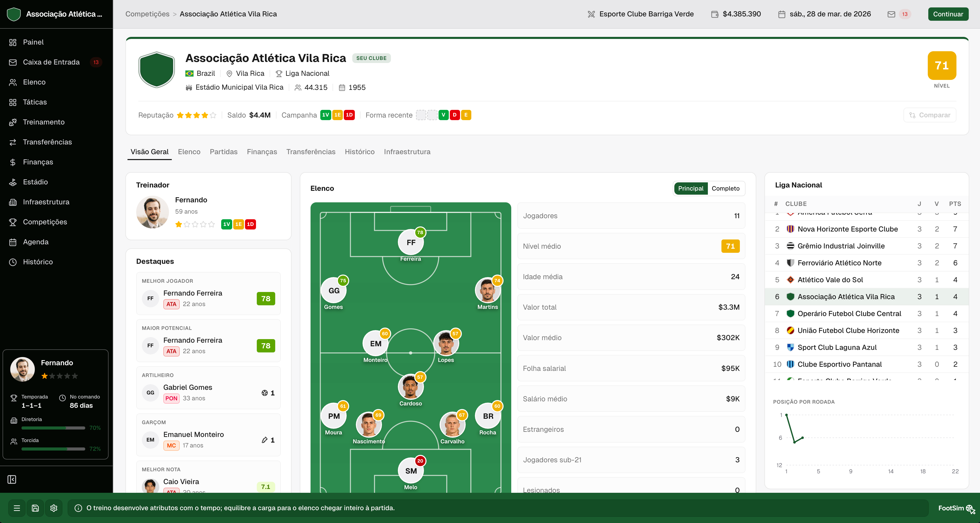The width and height of the screenshot is (980, 523).
Task: Open the Competições breadcrumb link
Action: click(x=147, y=14)
